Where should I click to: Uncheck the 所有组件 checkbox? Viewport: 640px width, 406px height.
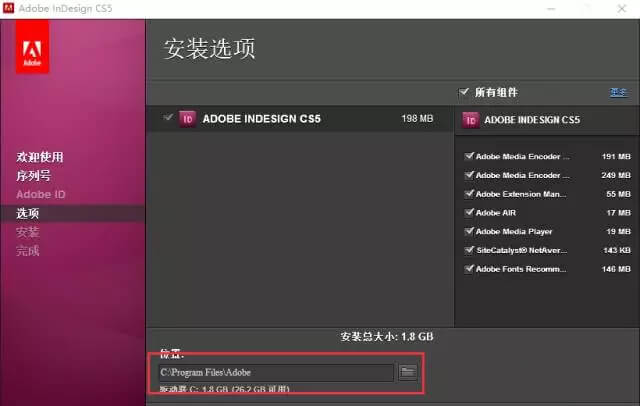464,92
